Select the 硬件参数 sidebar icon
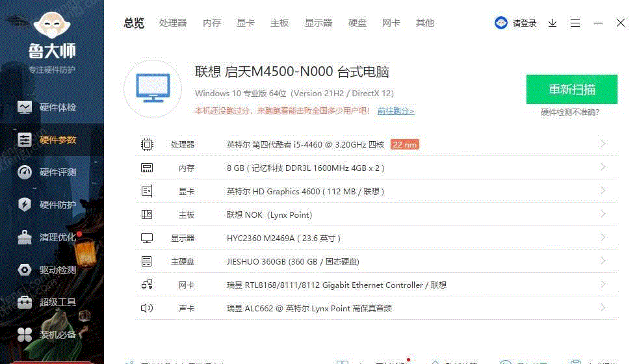Viewport: 637px width, 364px height. pyautogui.click(x=25, y=140)
